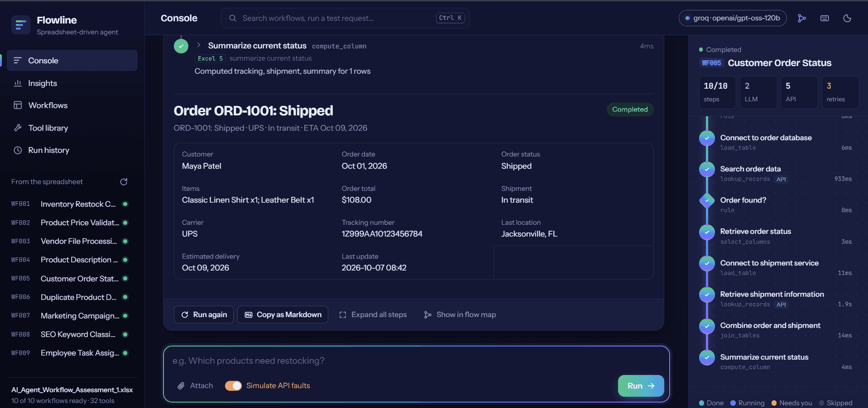The height and width of the screenshot is (408, 868).
Task: Open the Console sidebar item
Action: (72, 61)
